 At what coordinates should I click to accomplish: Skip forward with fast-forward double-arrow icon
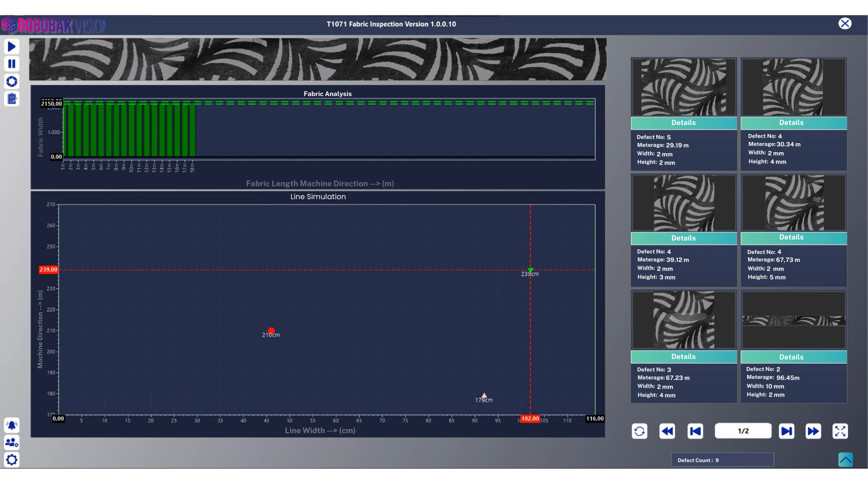click(813, 431)
